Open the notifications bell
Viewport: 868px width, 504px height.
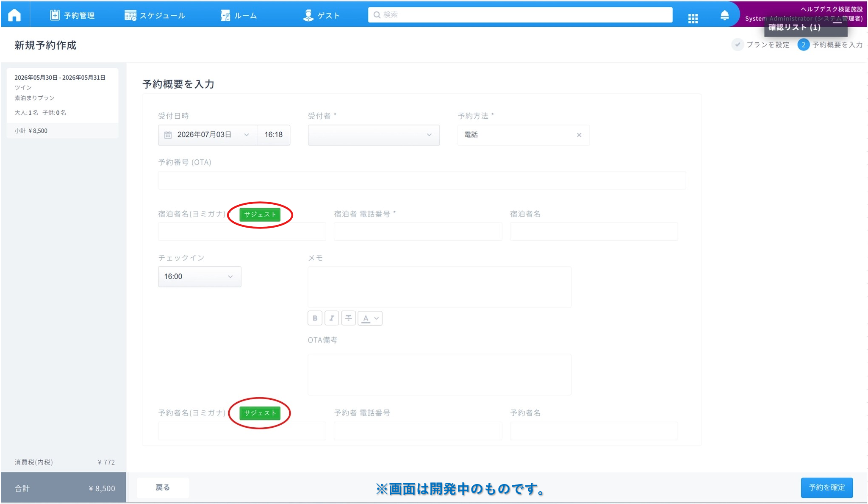(x=725, y=16)
